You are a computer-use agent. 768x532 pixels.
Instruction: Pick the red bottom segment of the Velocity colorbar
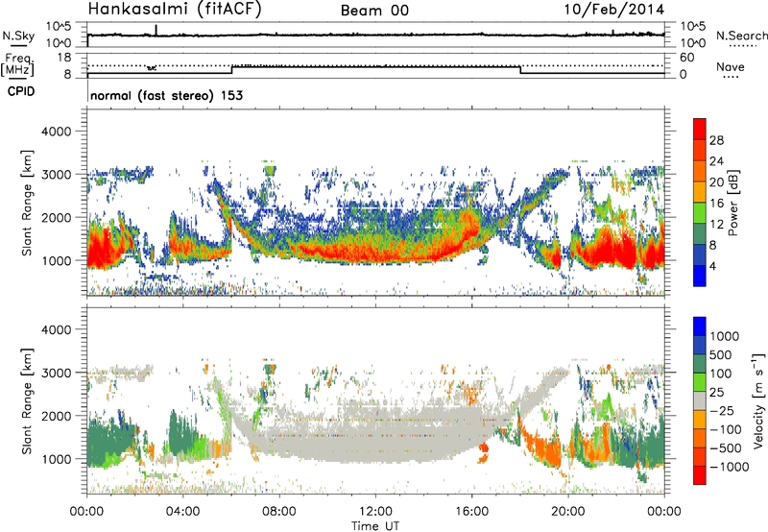700,475
